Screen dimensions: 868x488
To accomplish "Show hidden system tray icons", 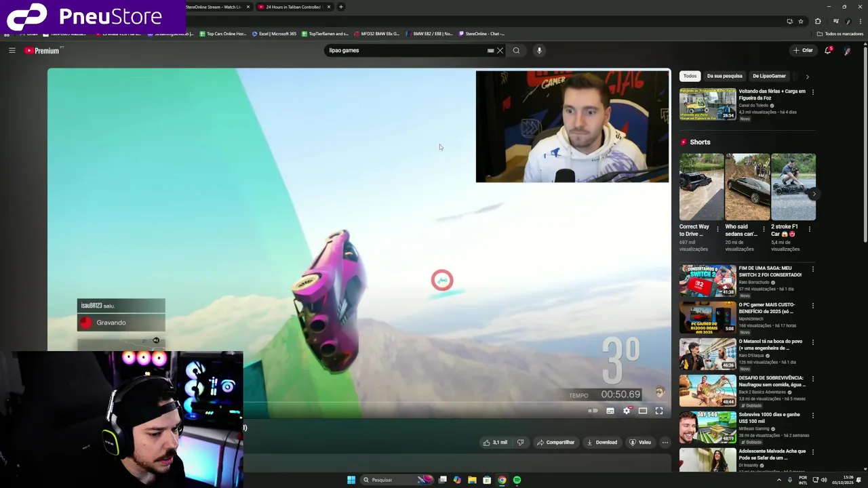I will click(778, 480).
